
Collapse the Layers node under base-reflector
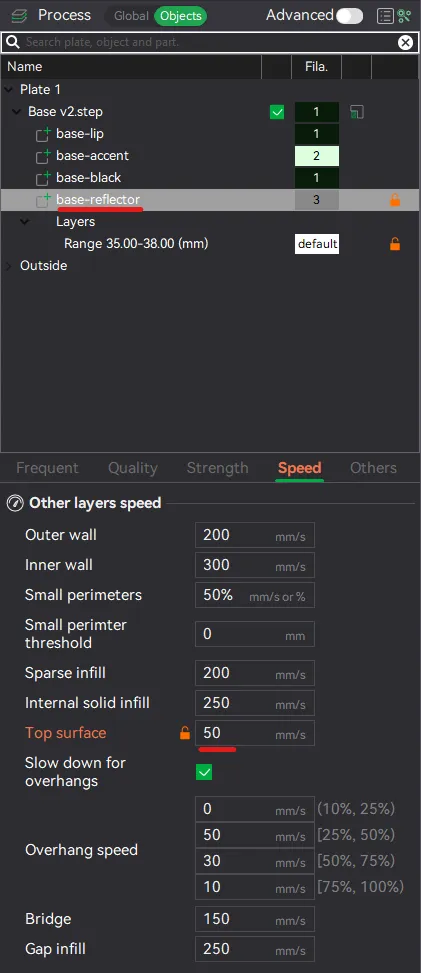24,222
